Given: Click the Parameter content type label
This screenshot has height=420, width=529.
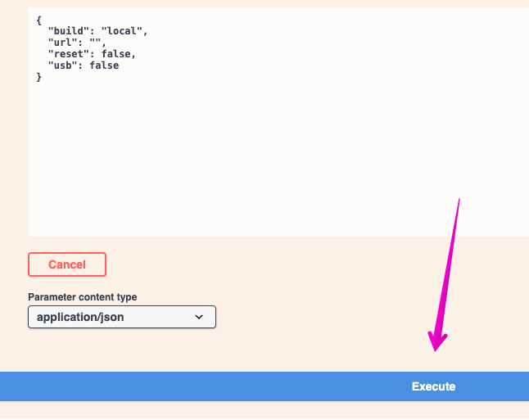Looking at the screenshot, I should (x=83, y=297).
